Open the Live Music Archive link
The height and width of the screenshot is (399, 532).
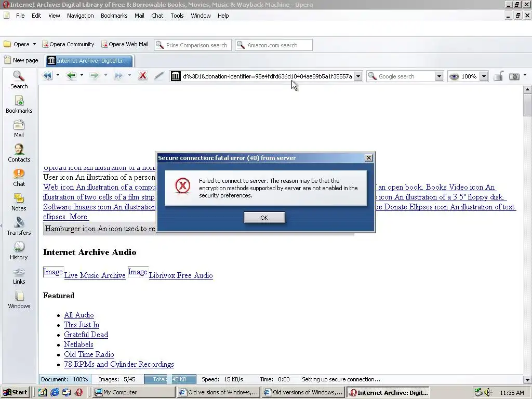coord(95,275)
